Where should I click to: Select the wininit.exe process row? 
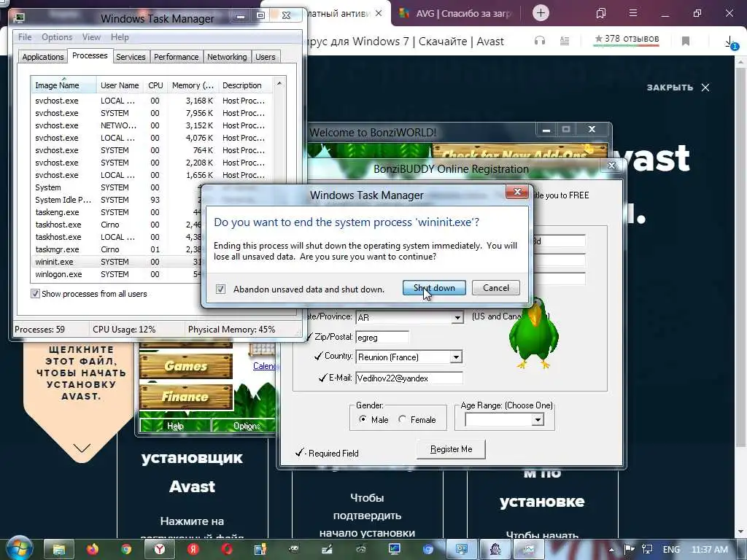(x=117, y=262)
